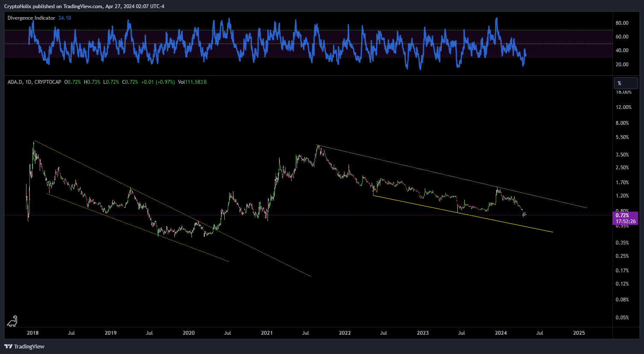Click the Apr 27, 2024 publish date

tap(120, 6)
